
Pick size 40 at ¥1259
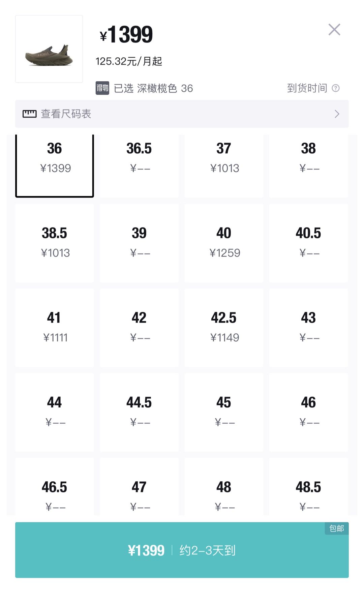tap(224, 243)
